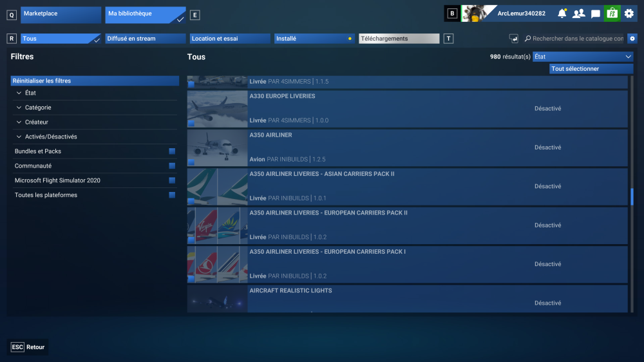Toggle the Bundles et Packs checkbox
The height and width of the screenshot is (362, 644).
[172, 151]
